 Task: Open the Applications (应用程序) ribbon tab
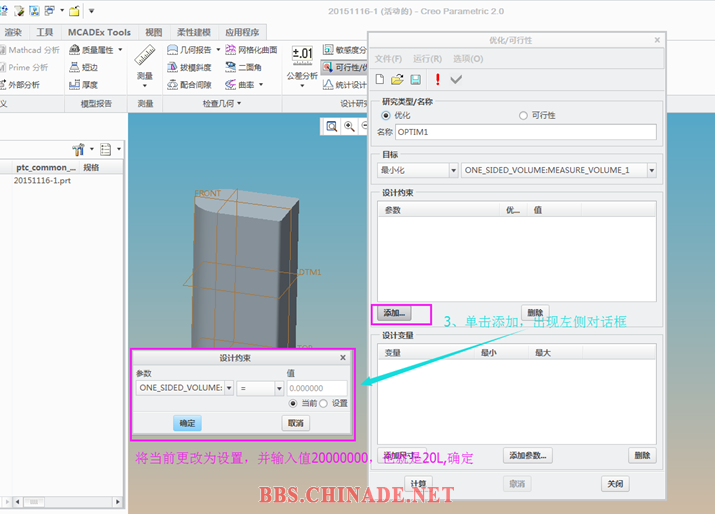pyautogui.click(x=242, y=32)
